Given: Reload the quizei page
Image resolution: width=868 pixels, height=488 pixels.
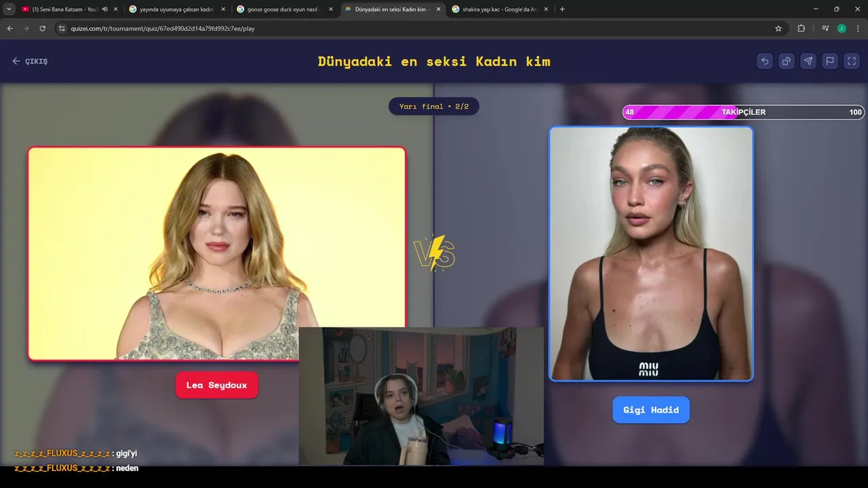Looking at the screenshot, I should click(x=42, y=28).
